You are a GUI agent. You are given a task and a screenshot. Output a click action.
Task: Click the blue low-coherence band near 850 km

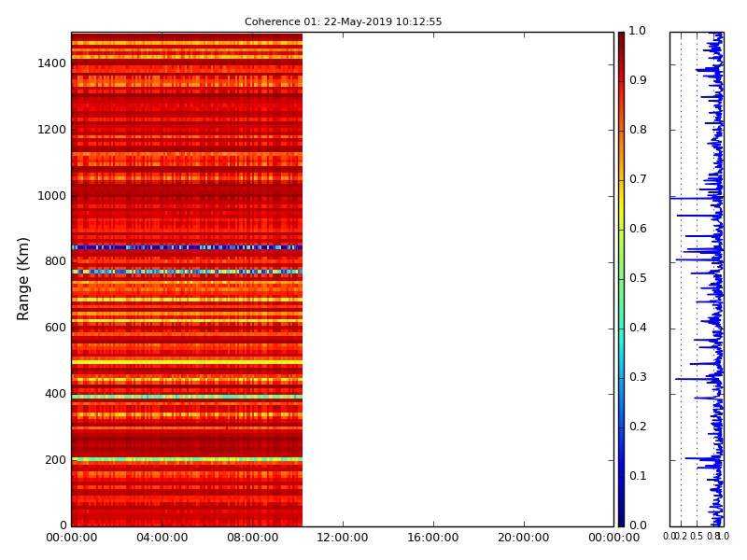tap(187, 247)
